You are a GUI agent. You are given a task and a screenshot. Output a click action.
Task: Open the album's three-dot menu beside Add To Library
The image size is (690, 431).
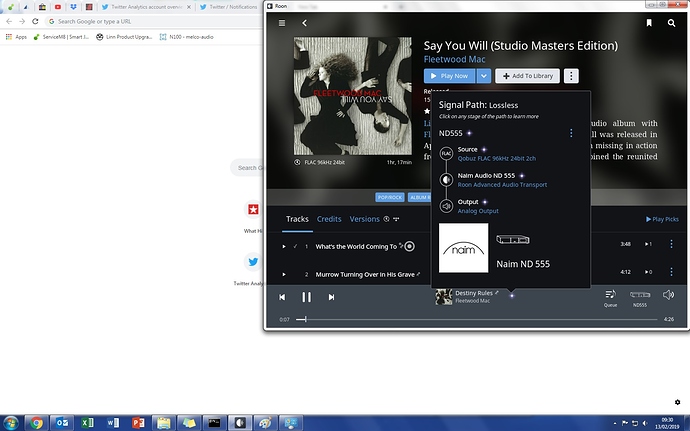571,76
